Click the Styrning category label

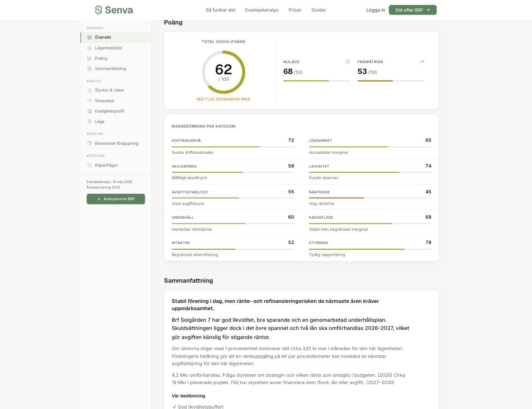click(x=318, y=243)
